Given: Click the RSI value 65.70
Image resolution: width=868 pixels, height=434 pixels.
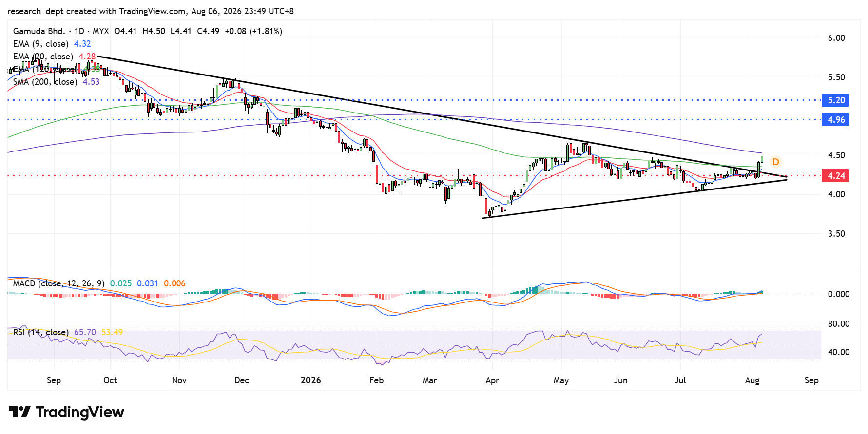Looking at the screenshot, I should (85, 332).
